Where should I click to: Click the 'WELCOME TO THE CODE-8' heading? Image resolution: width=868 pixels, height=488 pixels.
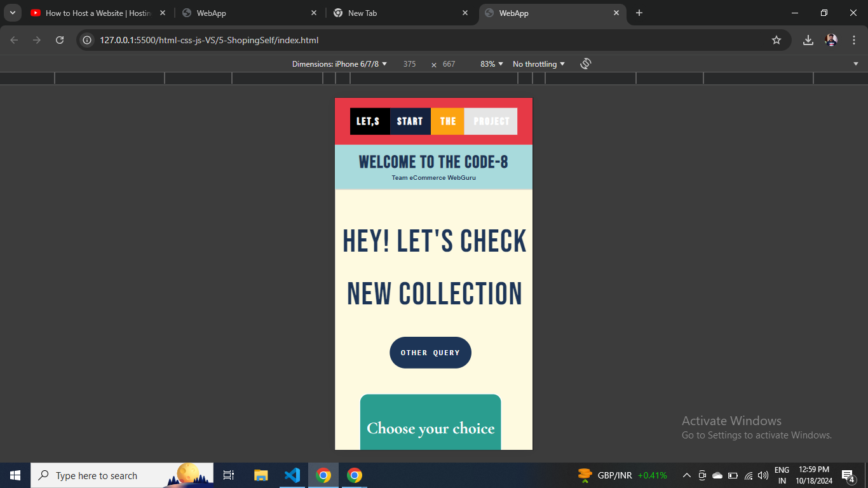(433, 162)
